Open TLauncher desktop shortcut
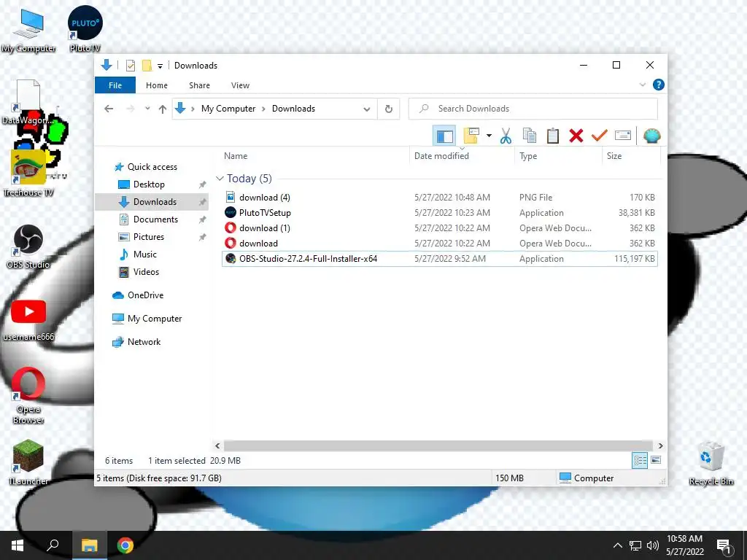747x560 pixels. pos(28,462)
